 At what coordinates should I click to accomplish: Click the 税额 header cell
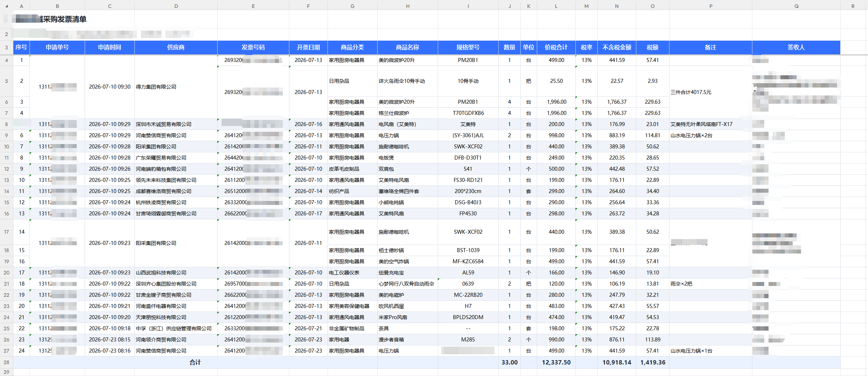653,47
